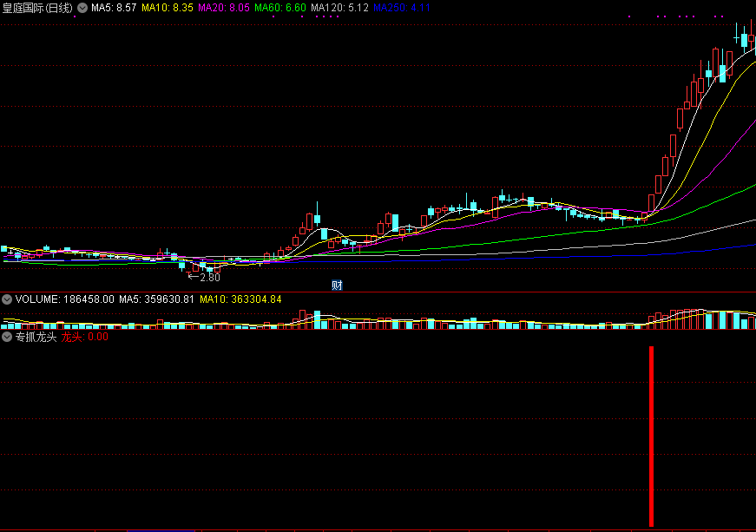Click the MA20: 8.05 label
Image resolution: width=756 pixels, height=532 pixels.
pos(224,8)
